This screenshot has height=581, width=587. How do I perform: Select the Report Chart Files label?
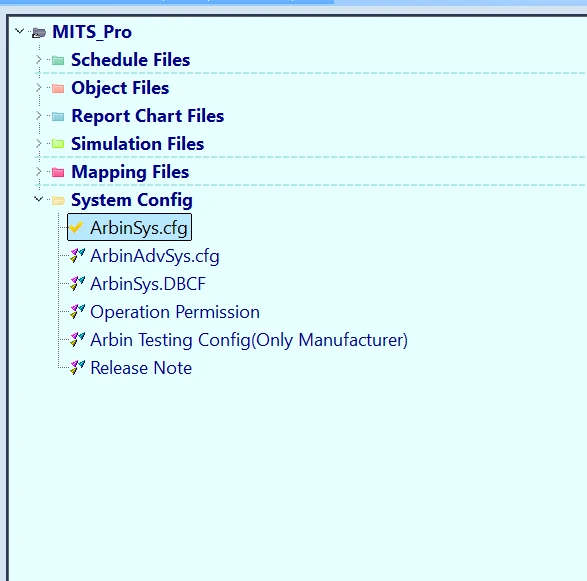(x=147, y=116)
